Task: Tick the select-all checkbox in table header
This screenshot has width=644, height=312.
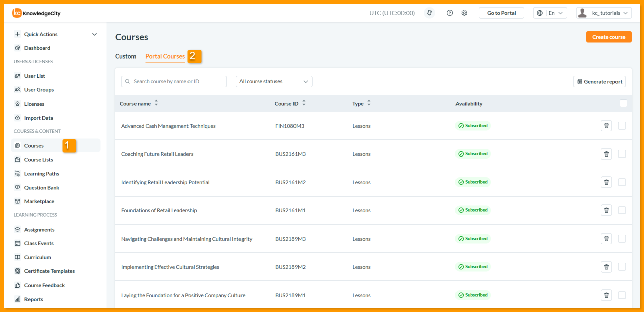Action: (623, 103)
